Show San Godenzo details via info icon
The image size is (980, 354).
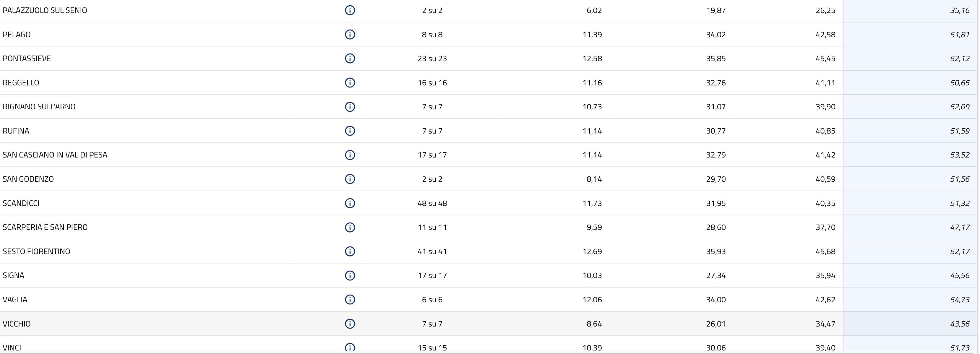click(x=350, y=179)
